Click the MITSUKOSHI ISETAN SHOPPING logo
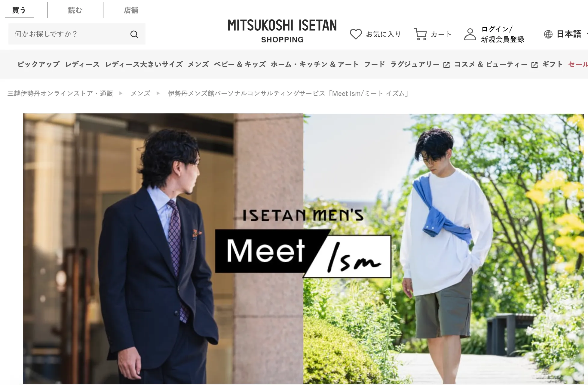This screenshot has width=588, height=385. tap(282, 31)
